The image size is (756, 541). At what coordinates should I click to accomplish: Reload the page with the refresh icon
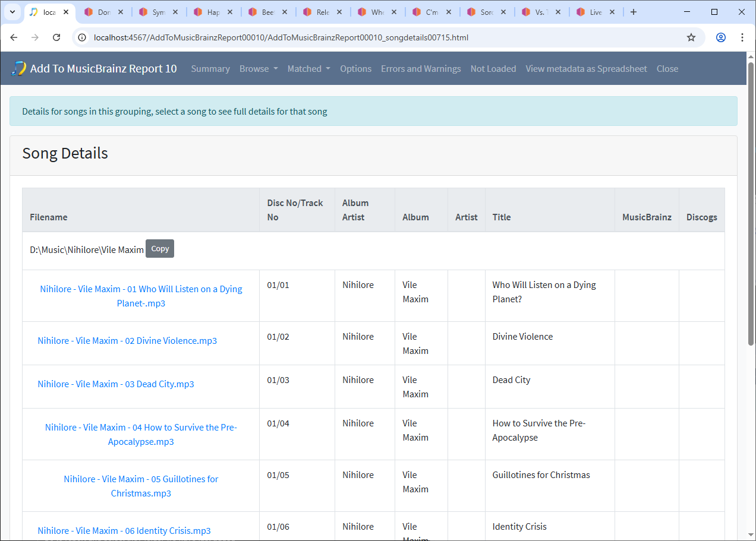(x=56, y=37)
